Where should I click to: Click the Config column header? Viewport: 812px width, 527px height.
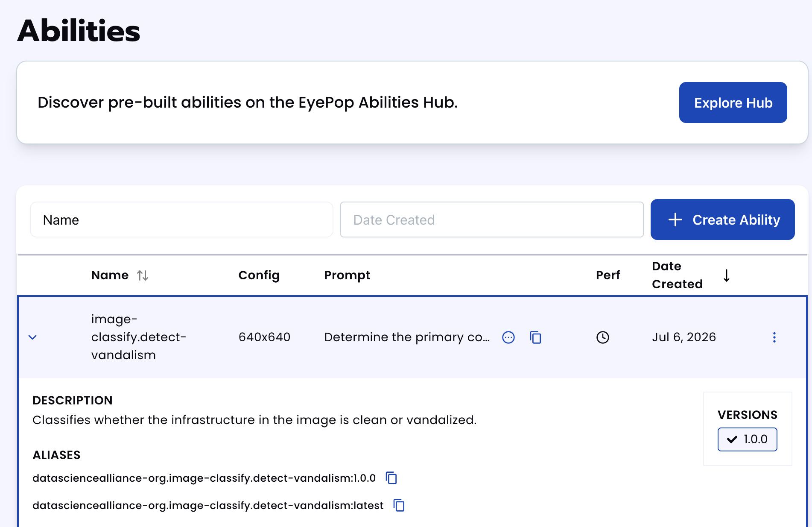point(259,275)
